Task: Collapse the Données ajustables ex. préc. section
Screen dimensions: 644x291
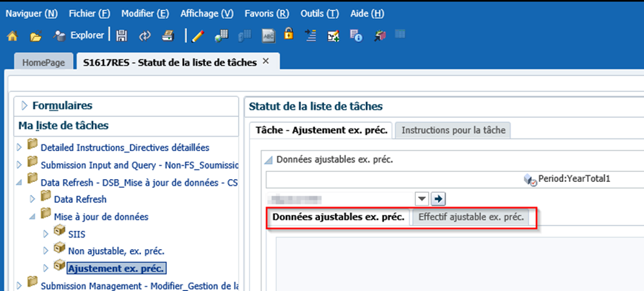Action: [270, 160]
